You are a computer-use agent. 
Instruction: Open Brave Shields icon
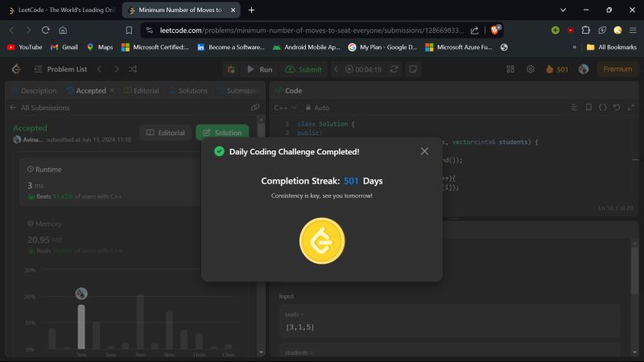(x=495, y=30)
